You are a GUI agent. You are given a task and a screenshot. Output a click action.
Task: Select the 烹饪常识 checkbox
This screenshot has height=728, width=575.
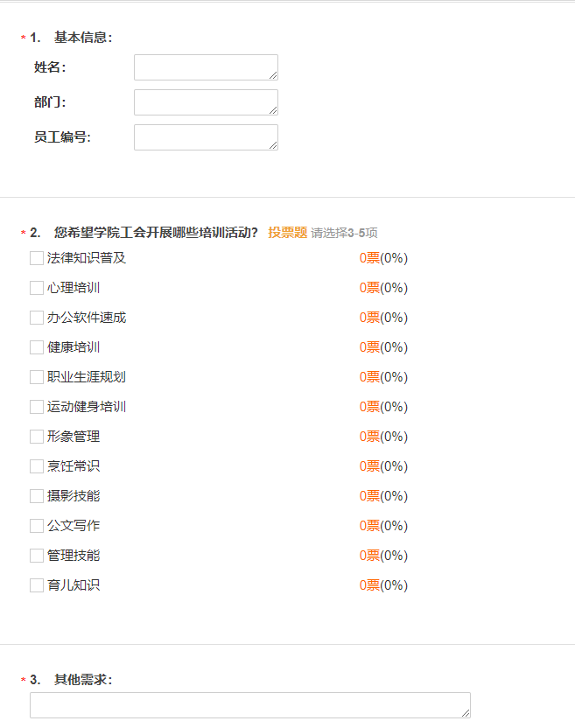pos(37,466)
